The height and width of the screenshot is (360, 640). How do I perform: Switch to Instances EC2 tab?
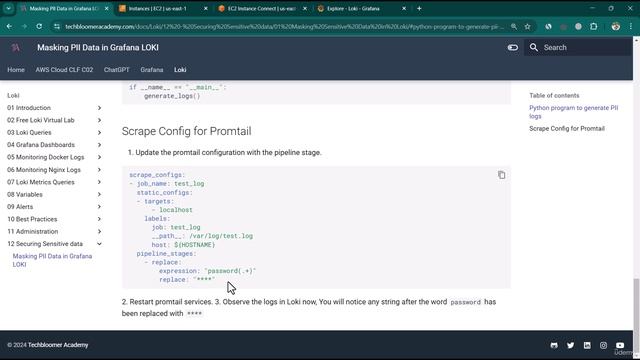[163, 8]
